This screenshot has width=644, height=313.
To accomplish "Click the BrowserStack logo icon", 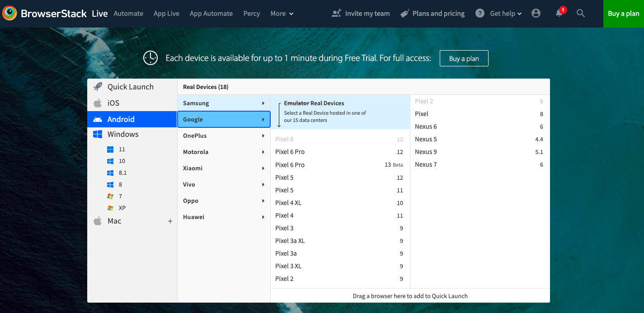I will (9, 14).
